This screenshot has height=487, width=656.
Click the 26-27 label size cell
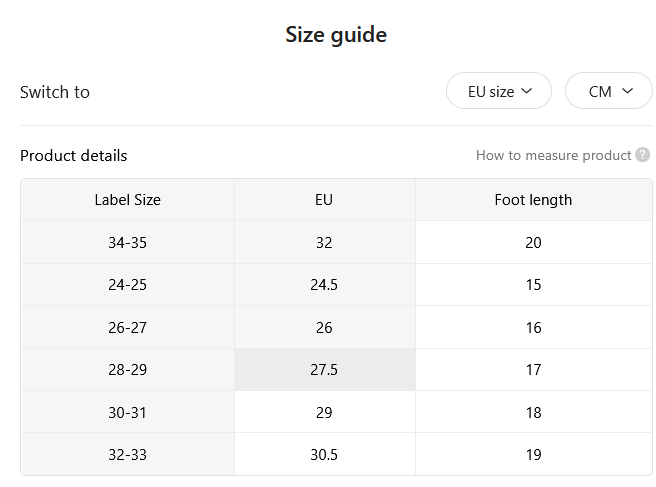pyautogui.click(x=128, y=327)
